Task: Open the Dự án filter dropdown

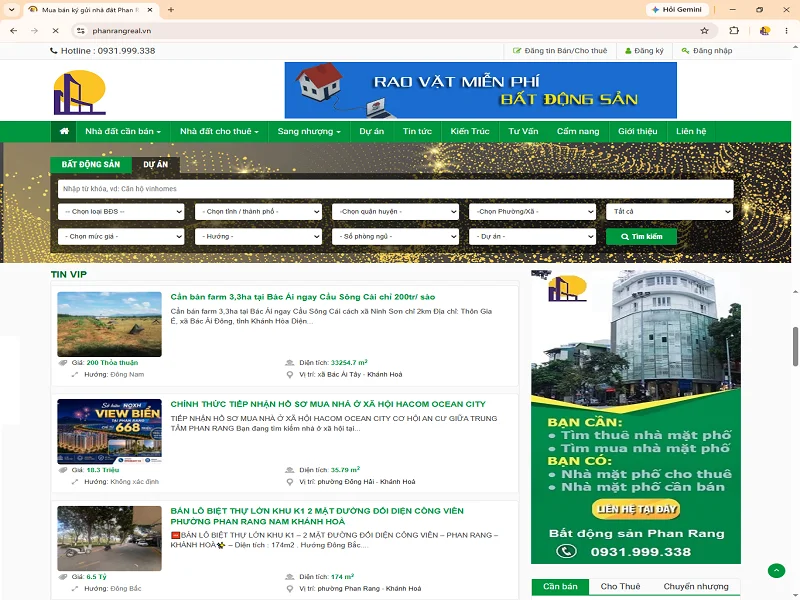Action: point(532,236)
